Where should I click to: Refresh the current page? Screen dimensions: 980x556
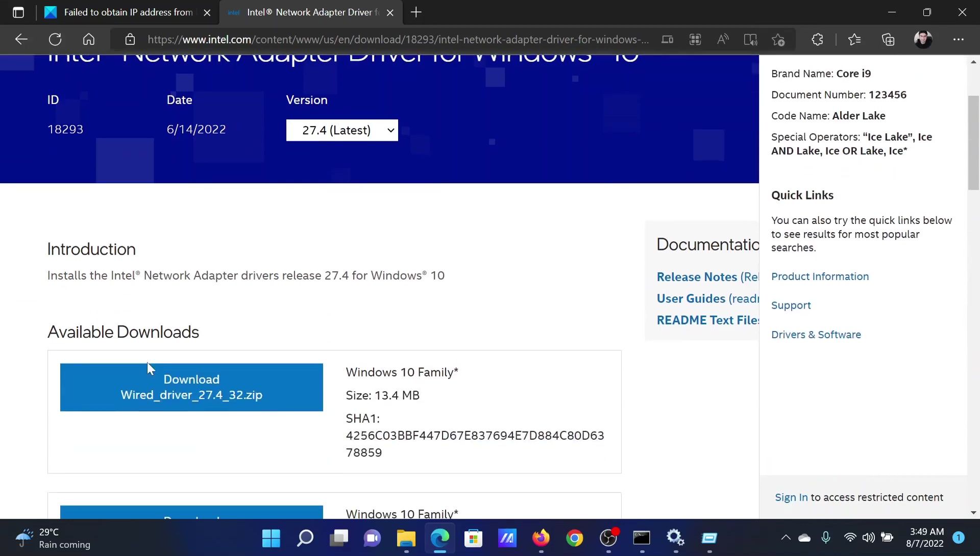pyautogui.click(x=55, y=39)
